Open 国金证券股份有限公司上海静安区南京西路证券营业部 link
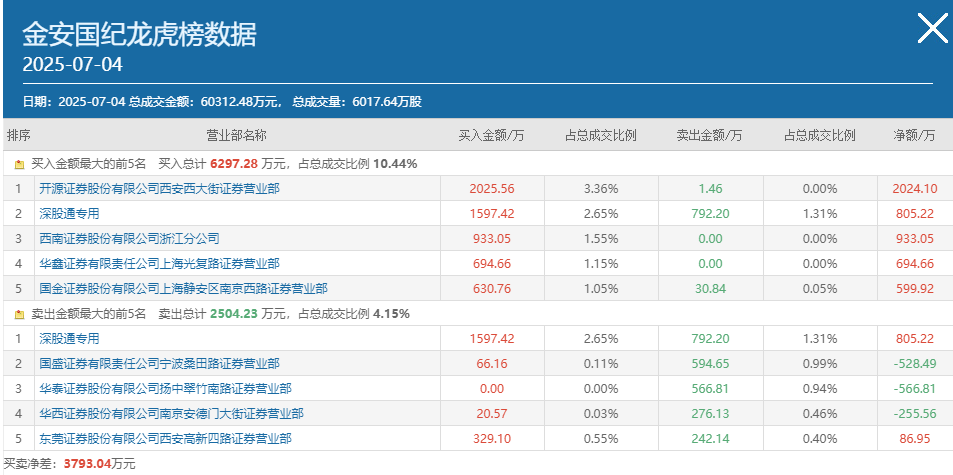 (183, 289)
